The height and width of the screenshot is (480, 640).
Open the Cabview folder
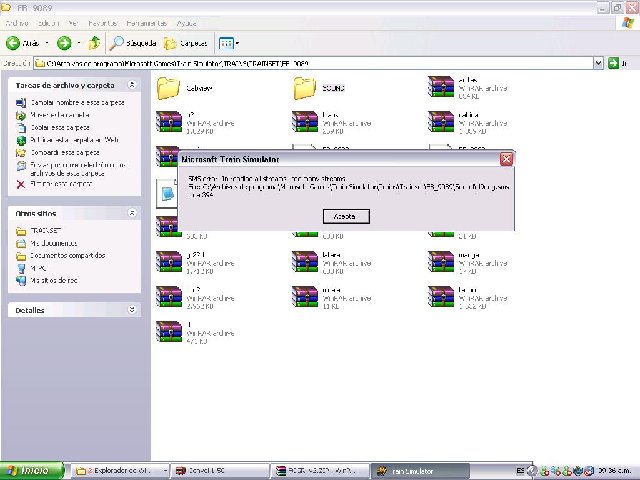click(168, 88)
